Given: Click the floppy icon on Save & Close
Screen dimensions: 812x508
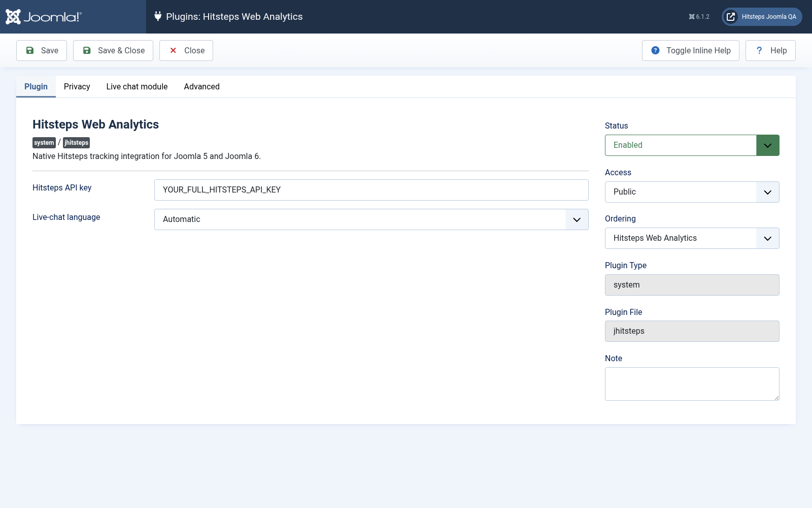Looking at the screenshot, I should tap(87, 50).
